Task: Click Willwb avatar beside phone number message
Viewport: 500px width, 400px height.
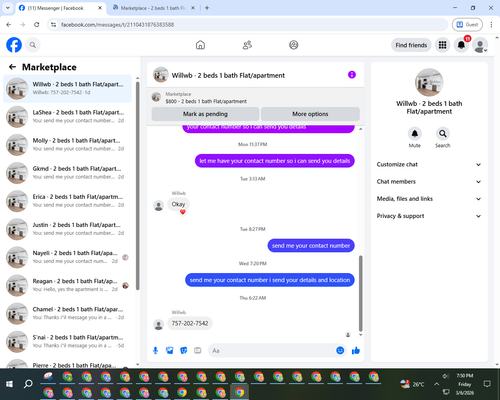Action: click(x=159, y=325)
